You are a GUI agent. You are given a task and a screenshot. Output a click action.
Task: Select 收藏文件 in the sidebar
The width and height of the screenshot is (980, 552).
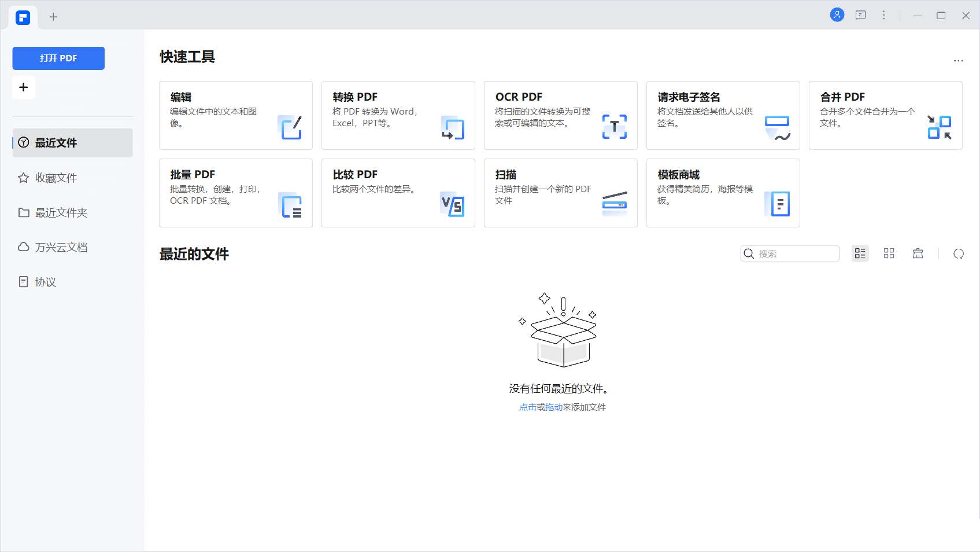pos(56,178)
